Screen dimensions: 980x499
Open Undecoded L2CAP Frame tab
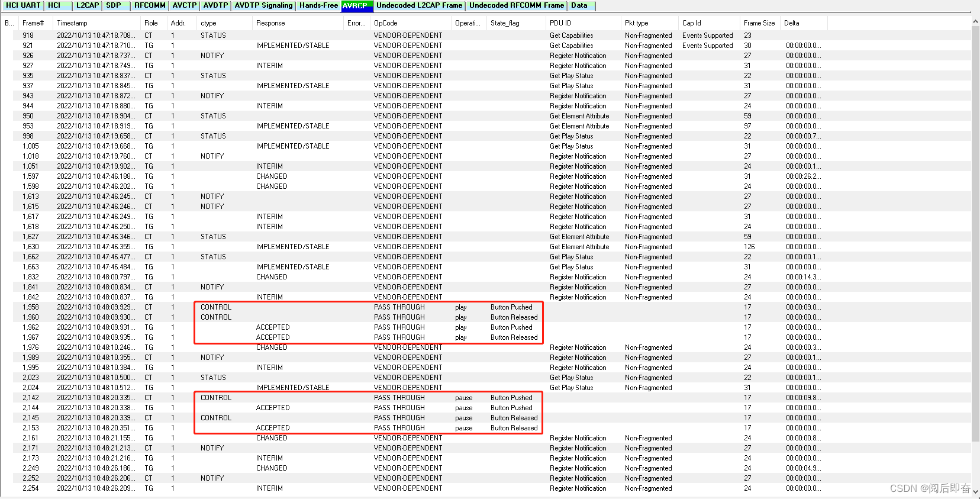(420, 5)
